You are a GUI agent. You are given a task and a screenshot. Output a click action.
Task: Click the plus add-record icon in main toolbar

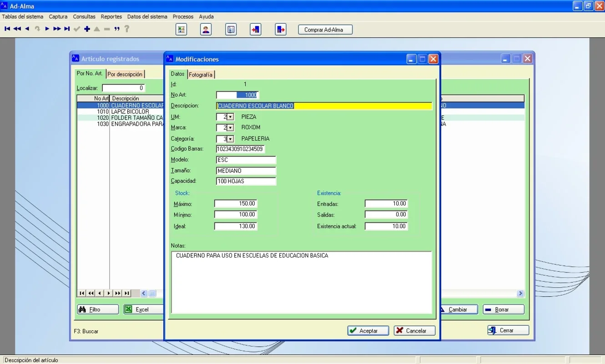(87, 29)
